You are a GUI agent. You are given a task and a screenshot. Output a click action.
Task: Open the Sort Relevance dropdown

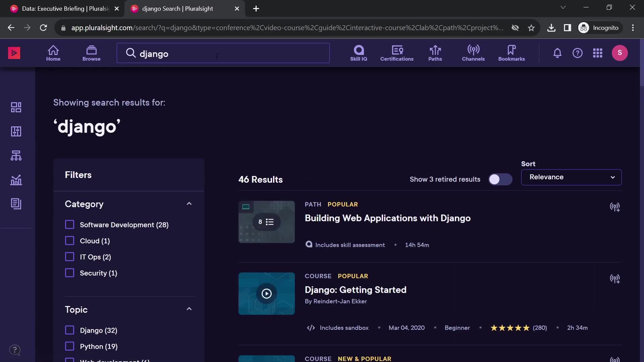571,177
